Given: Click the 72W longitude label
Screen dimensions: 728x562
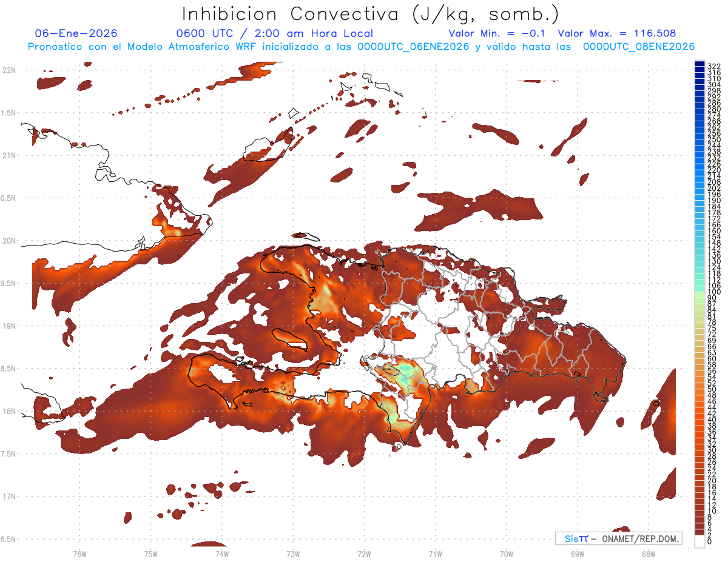Looking at the screenshot, I should [x=364, y=554].
